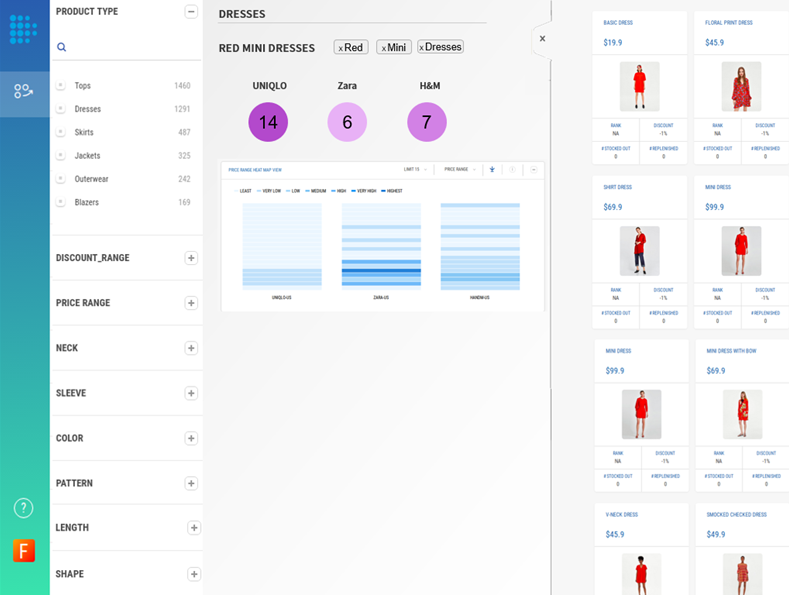This screenshot has width=789, height=595.
Task: Expand the COLOR filter
Action: [x=191, y=438]
